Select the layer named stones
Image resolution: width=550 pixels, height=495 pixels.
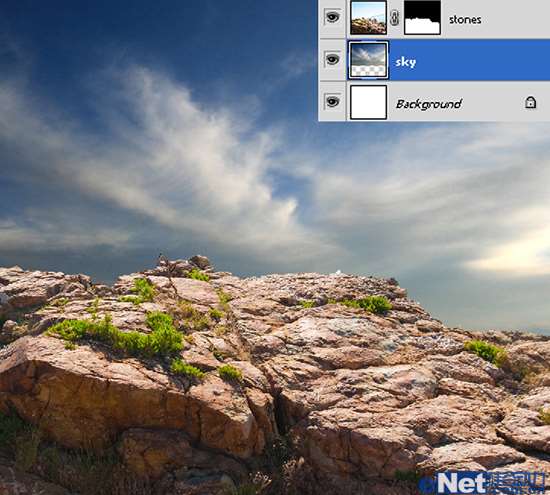[465, 20]
